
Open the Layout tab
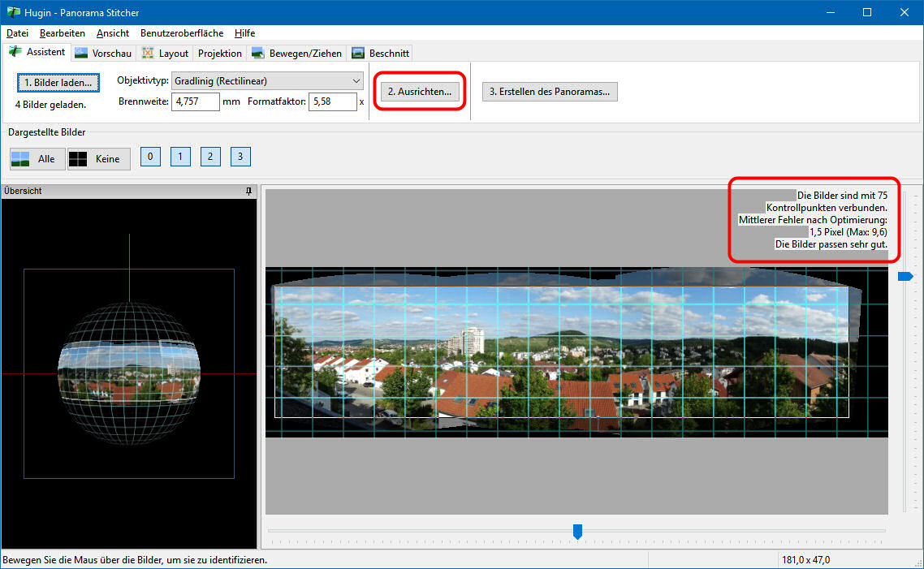pos(165,54)
